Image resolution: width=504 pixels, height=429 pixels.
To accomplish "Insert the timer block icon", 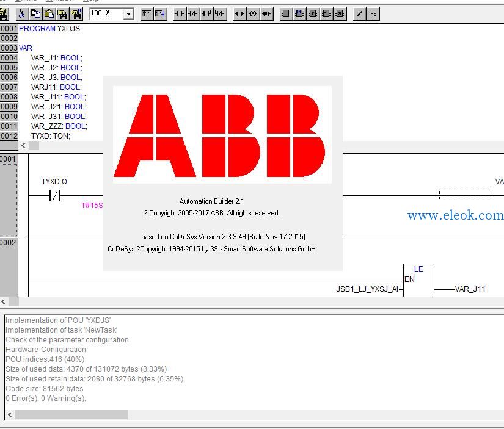I will (340, 13).
